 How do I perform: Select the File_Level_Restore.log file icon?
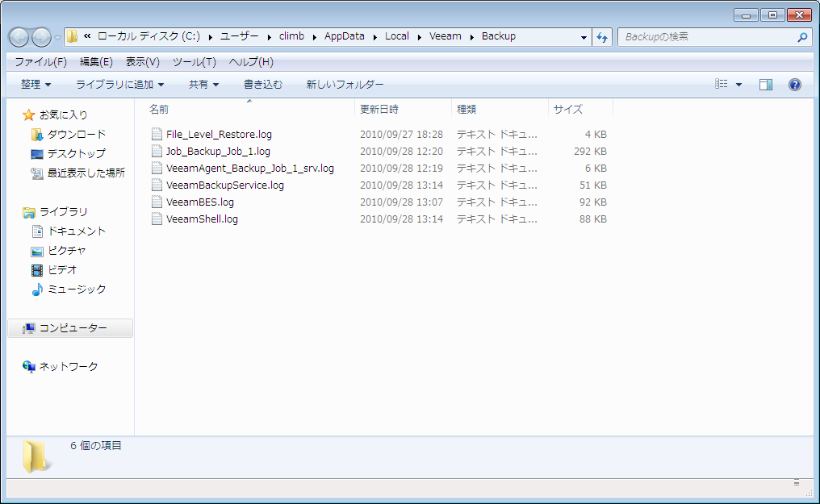(157, 134)
